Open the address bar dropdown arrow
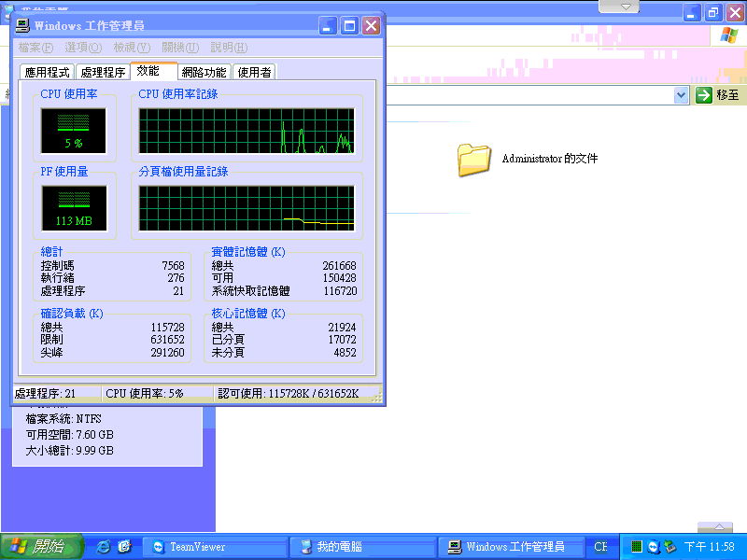Image resolution: width=747 pixels, height=560 pixels. (x=682, y=95)
